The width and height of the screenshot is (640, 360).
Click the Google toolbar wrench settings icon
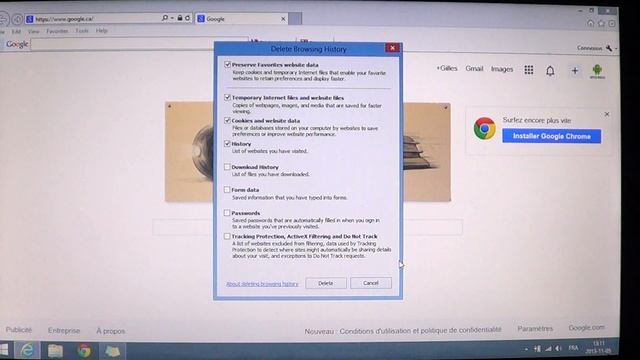click(x=609, y=48)
